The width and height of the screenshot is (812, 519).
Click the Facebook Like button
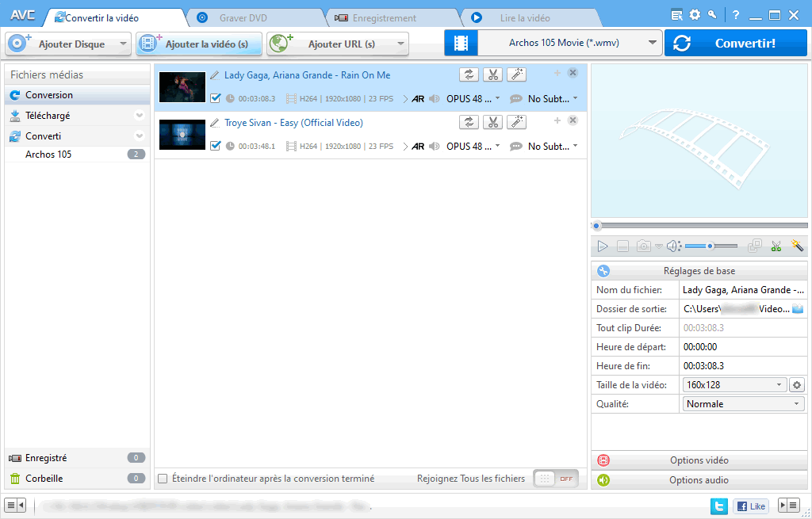click(750, 506)
